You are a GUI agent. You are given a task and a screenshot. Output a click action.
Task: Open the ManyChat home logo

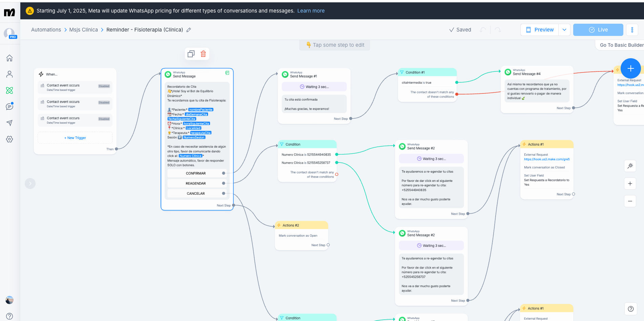pos(9,13)
